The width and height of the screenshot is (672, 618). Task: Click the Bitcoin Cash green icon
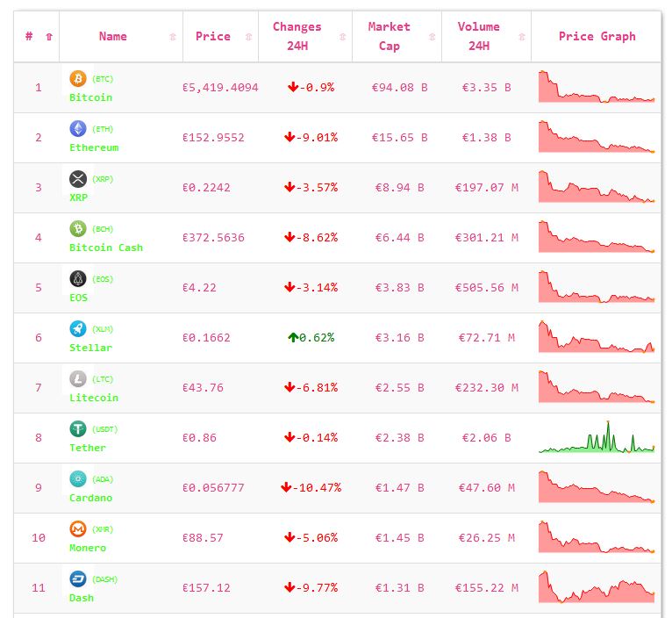(78, 229)
